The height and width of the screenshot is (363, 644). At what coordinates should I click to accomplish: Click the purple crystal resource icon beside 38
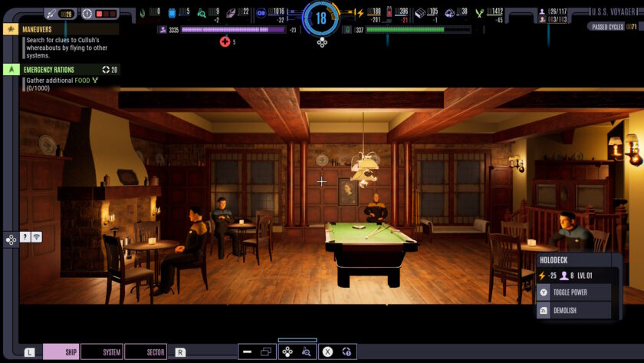point(450,13)
